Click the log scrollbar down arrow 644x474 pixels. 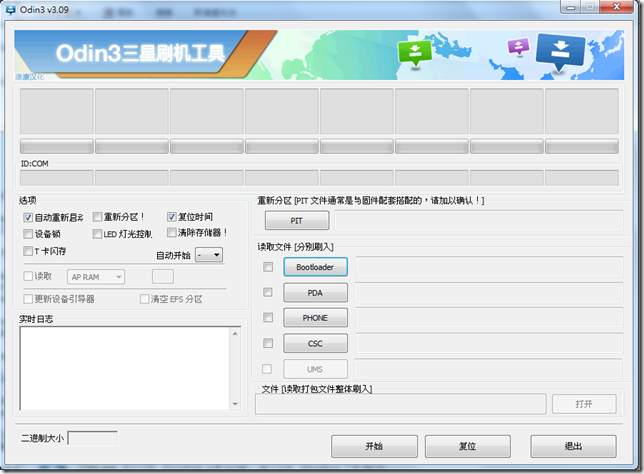(x=235, y=404)
